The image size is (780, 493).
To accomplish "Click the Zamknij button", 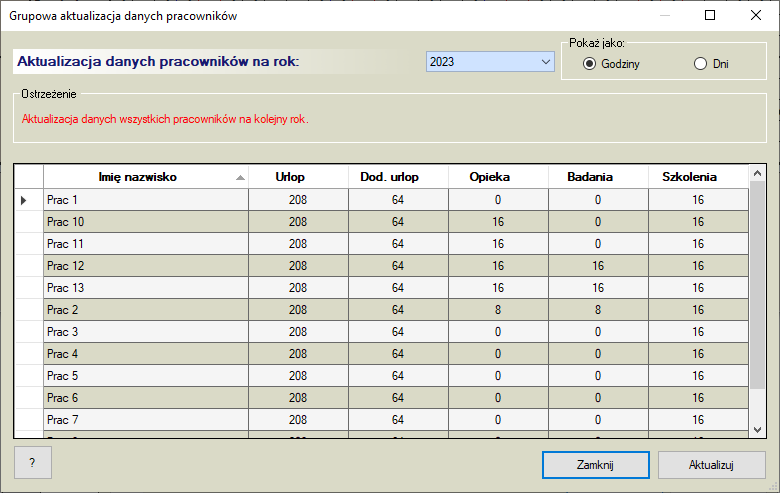I will pyautogui.click(x=596, y=465).
